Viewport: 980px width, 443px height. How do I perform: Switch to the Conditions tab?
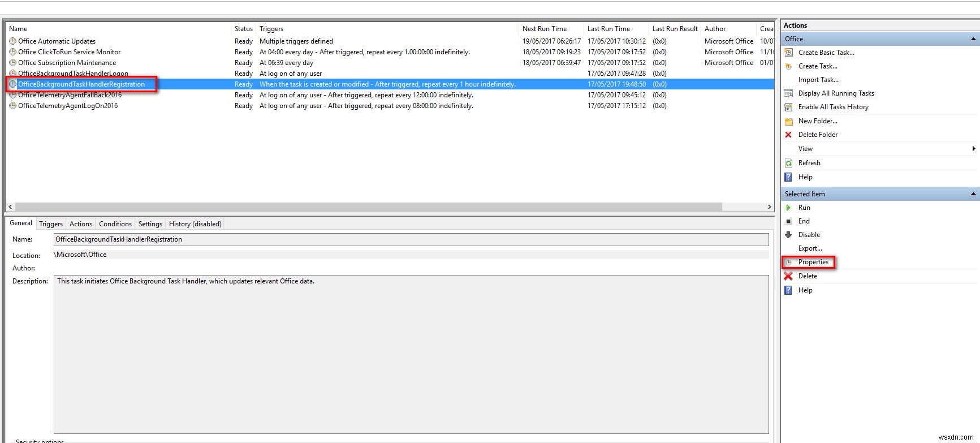pos(115,224)
